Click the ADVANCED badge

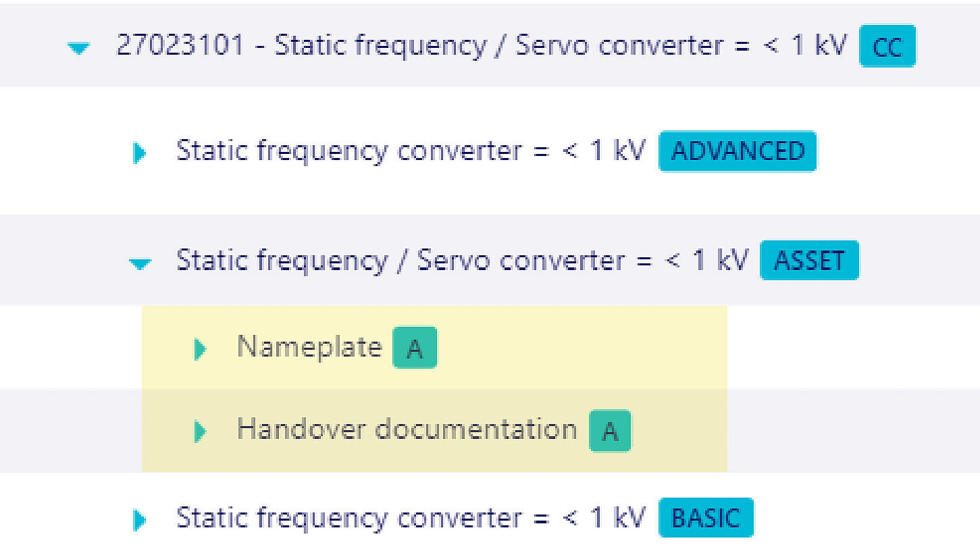coord(737,151)
